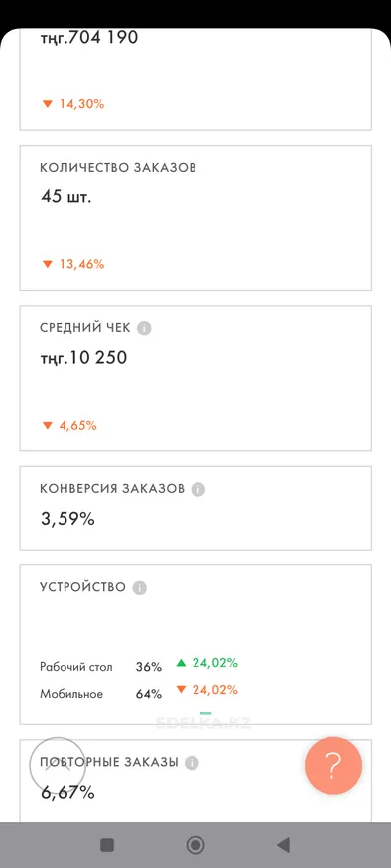Select the 45 шт. orders value
The width and height of the screenshot is (391, 868).
[65, 196]
